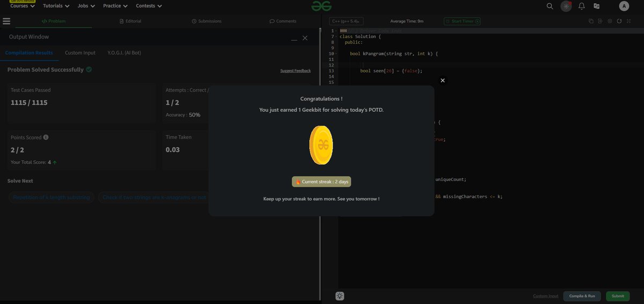
Task: Expand the Contests dropdown
Action: coord(149,6)
